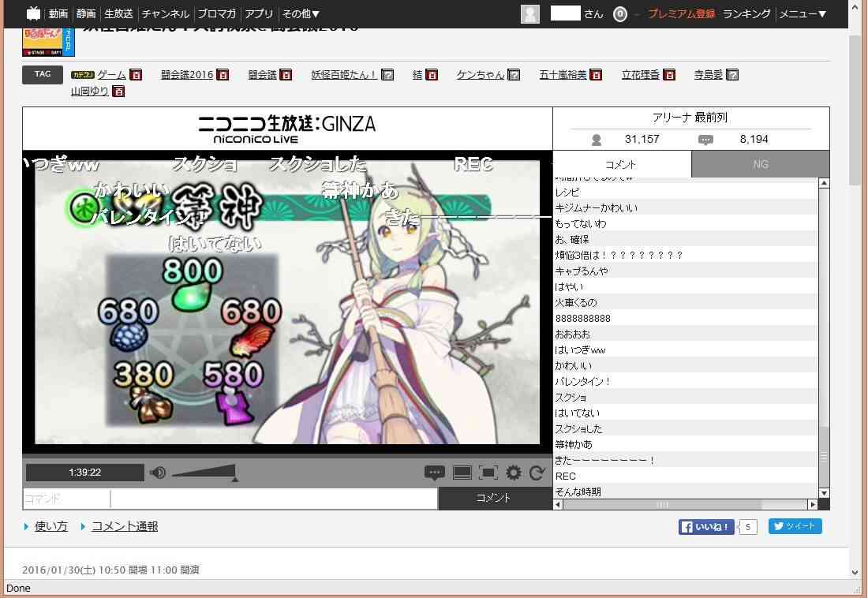Click the viewer count person icon

(x=597, y=140)
